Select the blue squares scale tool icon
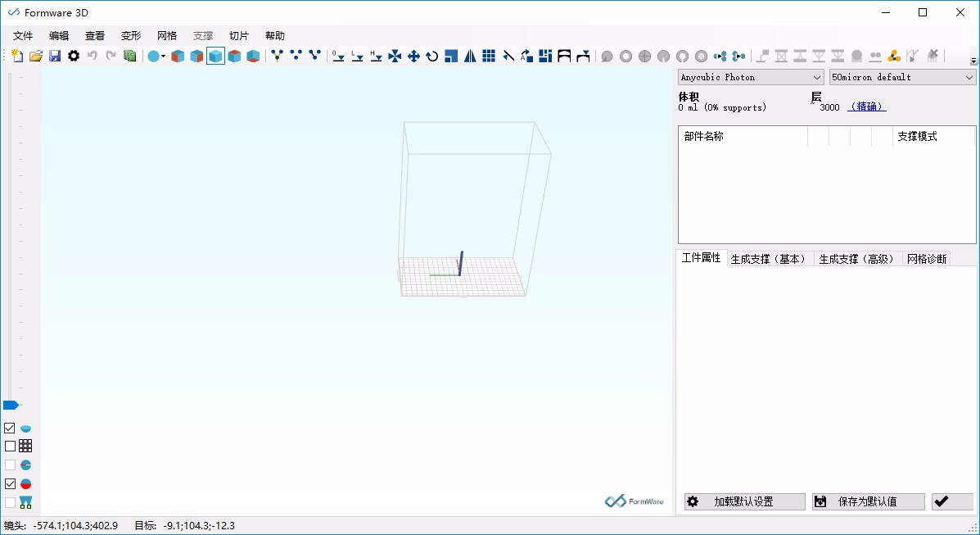 pos(451,57)
